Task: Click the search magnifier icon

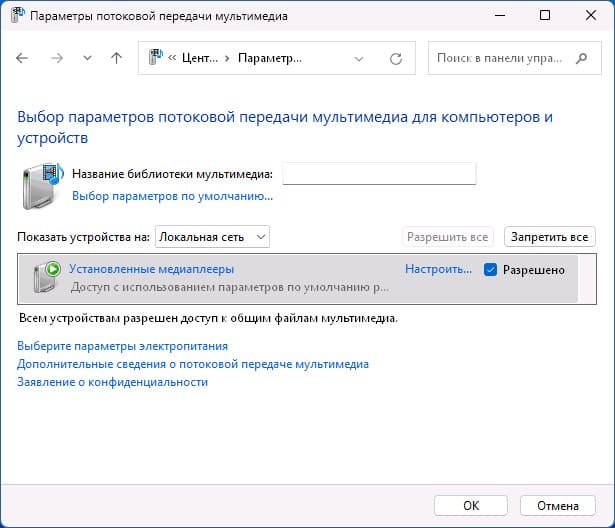Action: pyautogui.click(x=582, y=58)
